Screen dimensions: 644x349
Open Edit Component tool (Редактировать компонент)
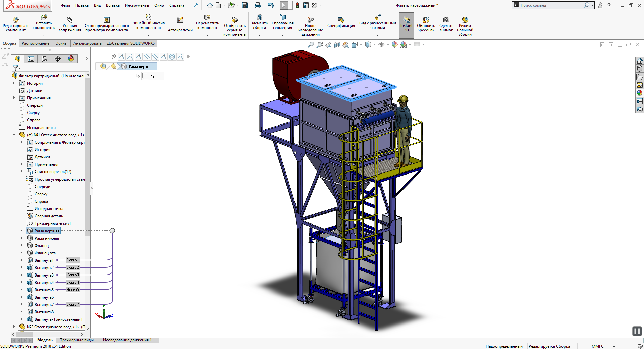click(15, 24)
